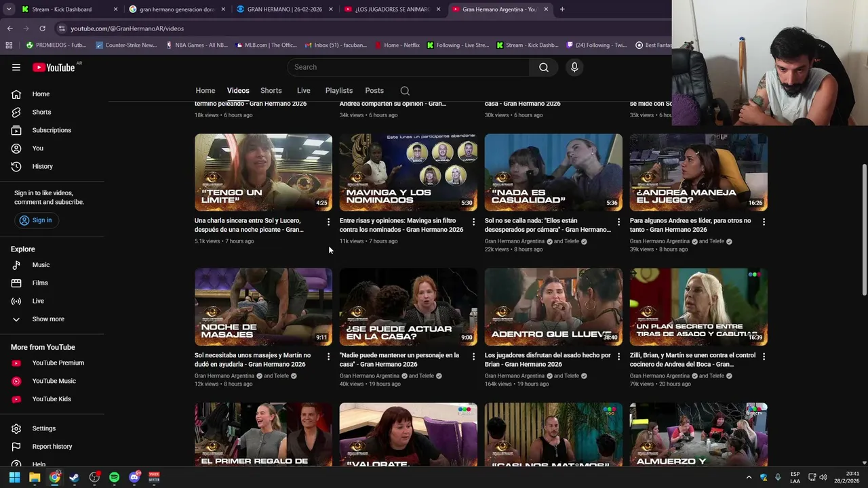Click the search magnifier button
This screenshot has height=488, width=868.
[544, 67]
